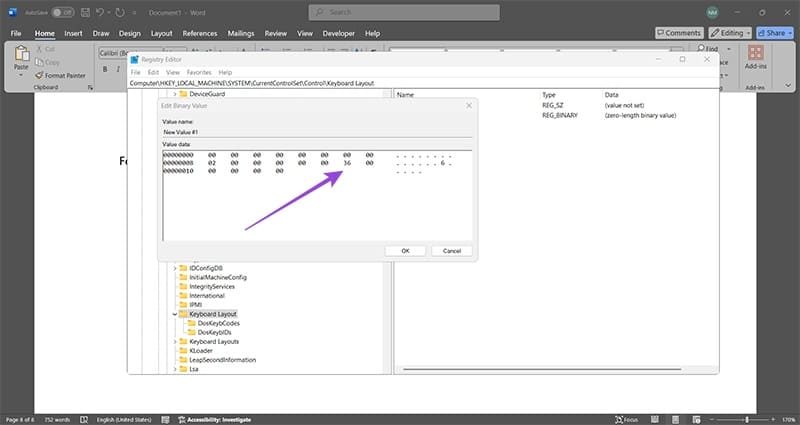This screenshot has width=800, height=425.
Task: Collapse the Keyboard Layout key
Action: point(174,314)
